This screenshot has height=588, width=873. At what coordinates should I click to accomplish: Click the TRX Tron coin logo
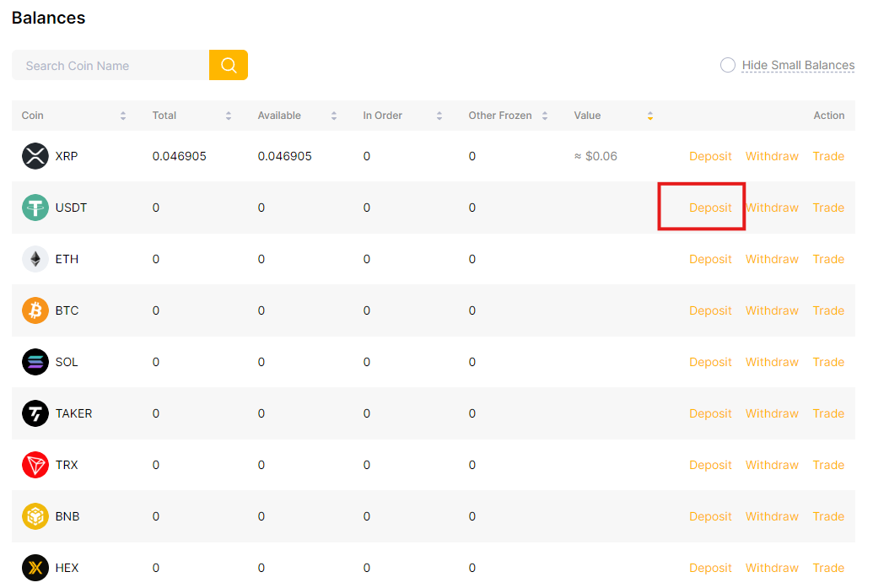pos(35,465)
